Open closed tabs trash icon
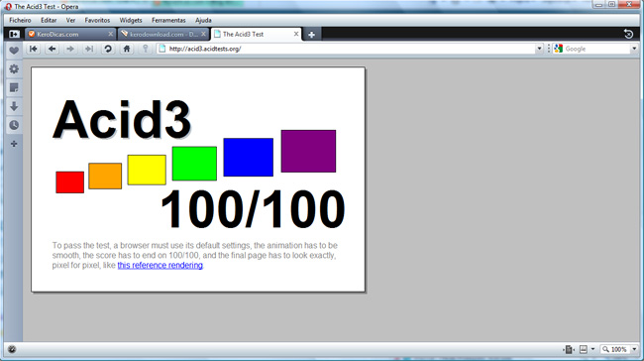This screenshot has width=644, height=361. pyautogui.click(x=628, y=34)
